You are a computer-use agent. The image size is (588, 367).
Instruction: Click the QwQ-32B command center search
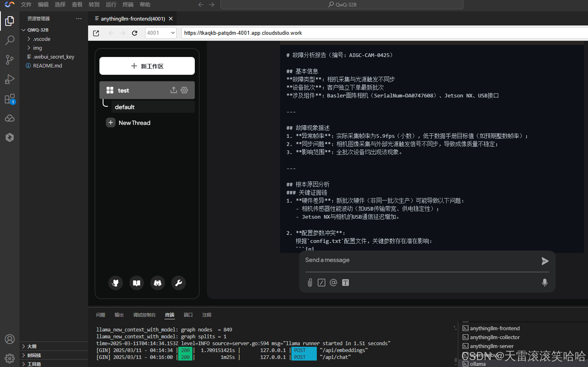342,5
